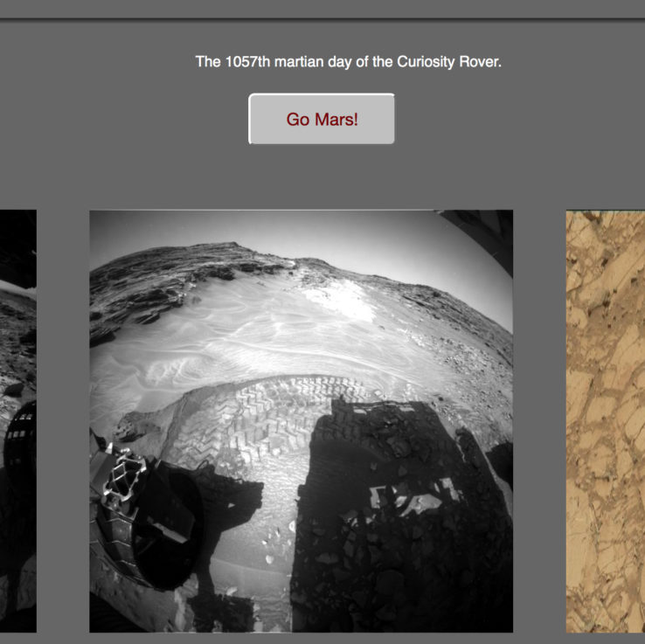Open the tan cracked rock close-up photo
Viewport: 645px width, 644px height.
(x=606, y=421)
